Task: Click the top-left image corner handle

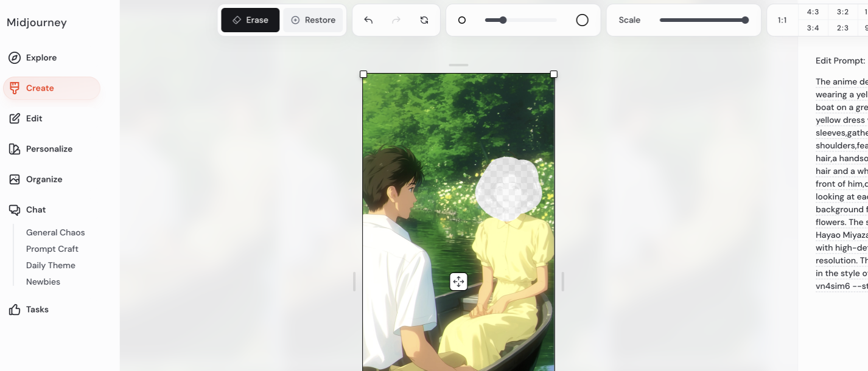Action: click(363, 74)
